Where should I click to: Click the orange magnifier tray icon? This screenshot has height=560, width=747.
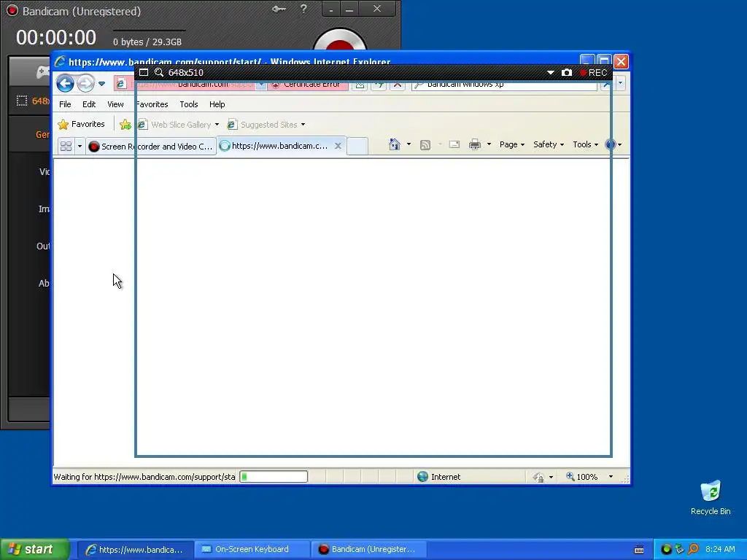[693, 549]
